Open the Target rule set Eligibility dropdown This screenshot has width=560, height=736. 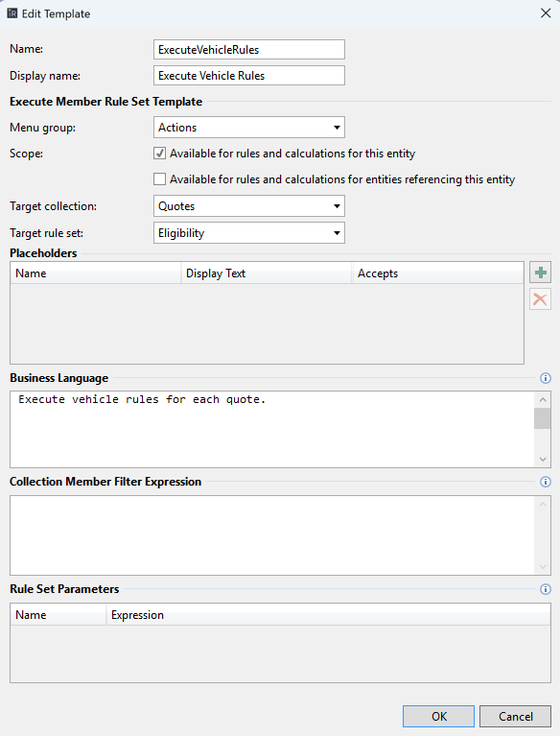(249, 233)
